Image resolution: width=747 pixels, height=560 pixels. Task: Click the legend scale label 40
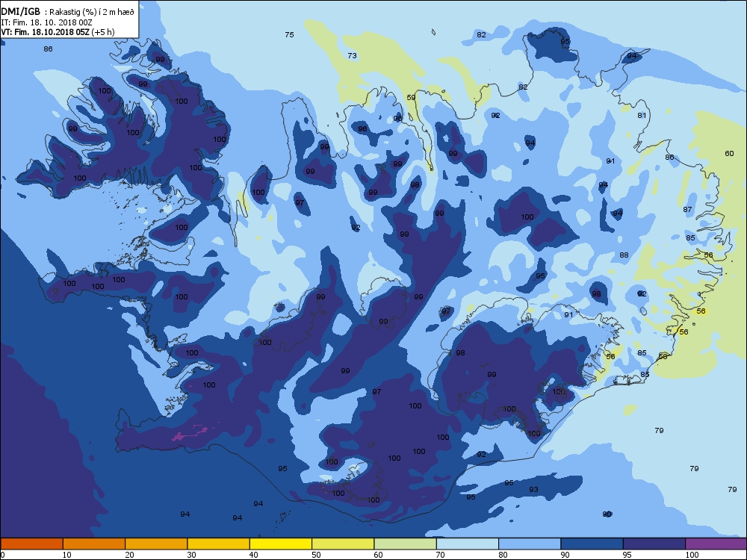(x=254, y=555)
